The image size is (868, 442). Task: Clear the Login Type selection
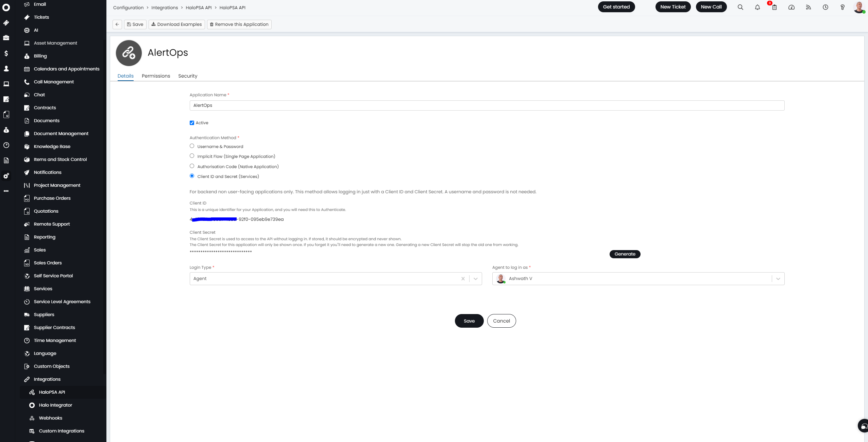tap(463, 279)
